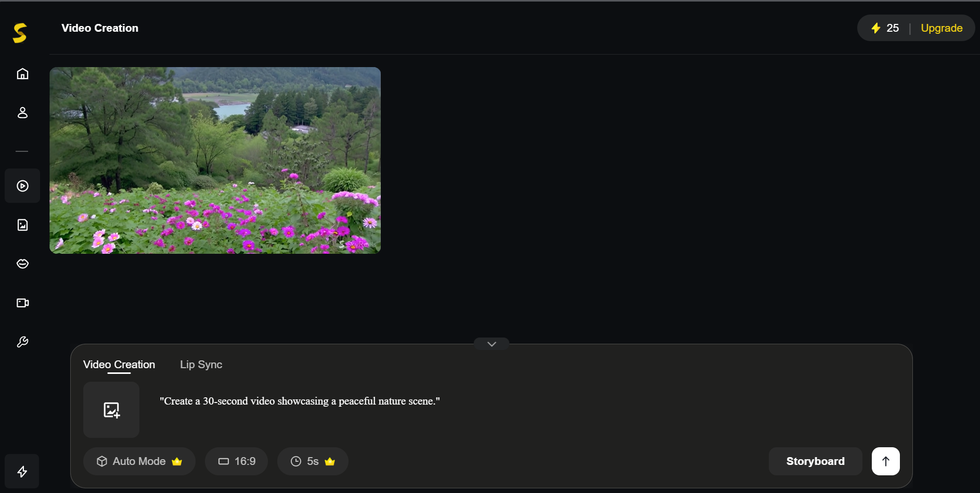Open the generated nature video thumbnail
The height and width of the screenshot is (493, 980).
click(215, 160)
